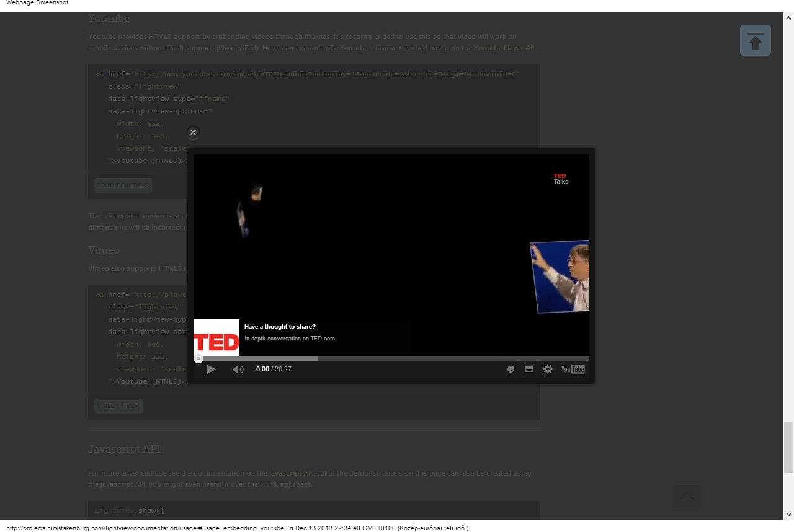794x532 pixels.
Task: Click the 'Vimeo' section heading
Action: coord(104,250)
